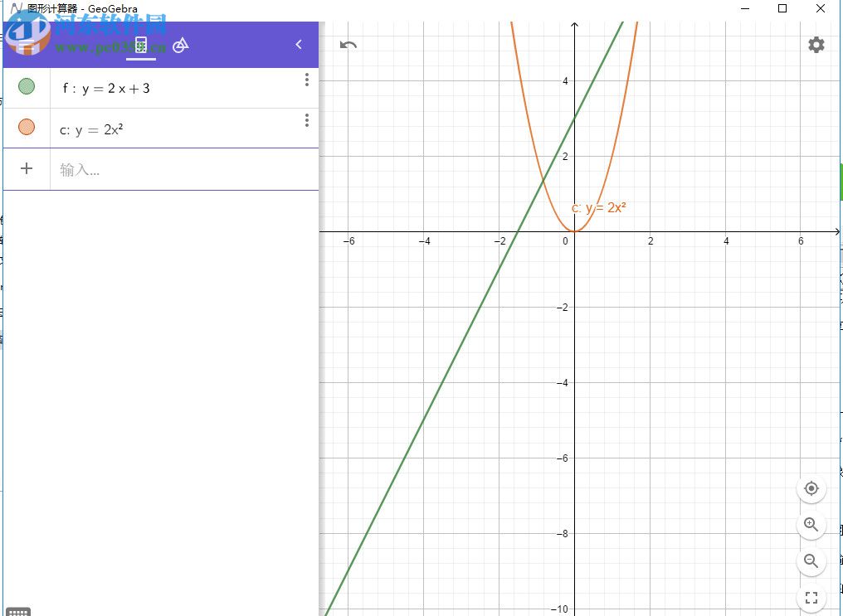
Task: Open the virtual keyboard
Action: (17, 611)
